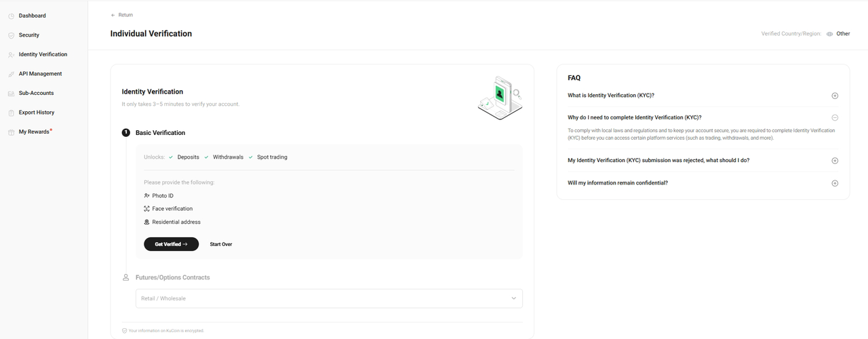Click the Export History icon
The height and width of the screenshot is (339, 868).
[11, 113]
